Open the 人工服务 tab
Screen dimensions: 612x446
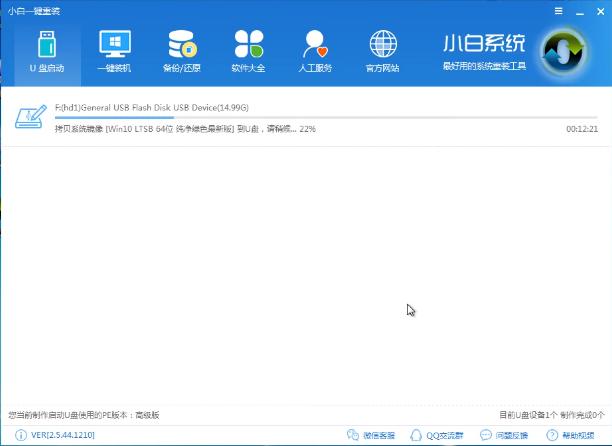pos(315,53)
